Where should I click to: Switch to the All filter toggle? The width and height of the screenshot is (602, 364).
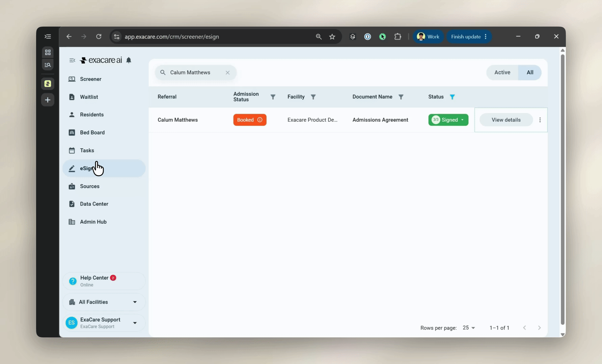(530, 72)
